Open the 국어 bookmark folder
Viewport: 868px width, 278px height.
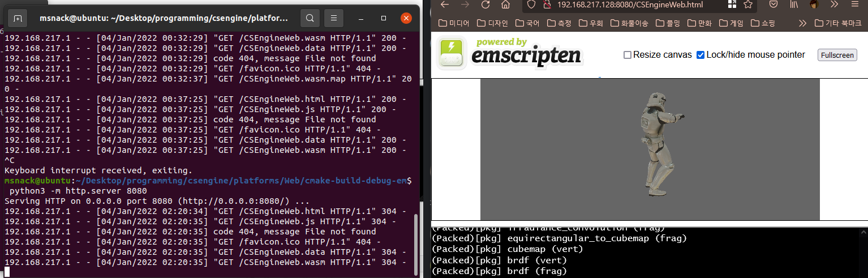point(527,23)
